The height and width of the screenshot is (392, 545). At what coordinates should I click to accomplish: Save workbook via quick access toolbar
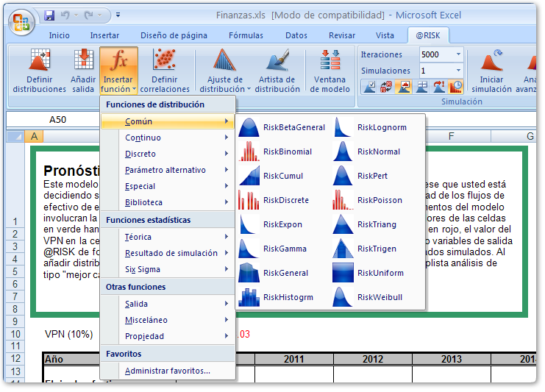pos(49,15)
